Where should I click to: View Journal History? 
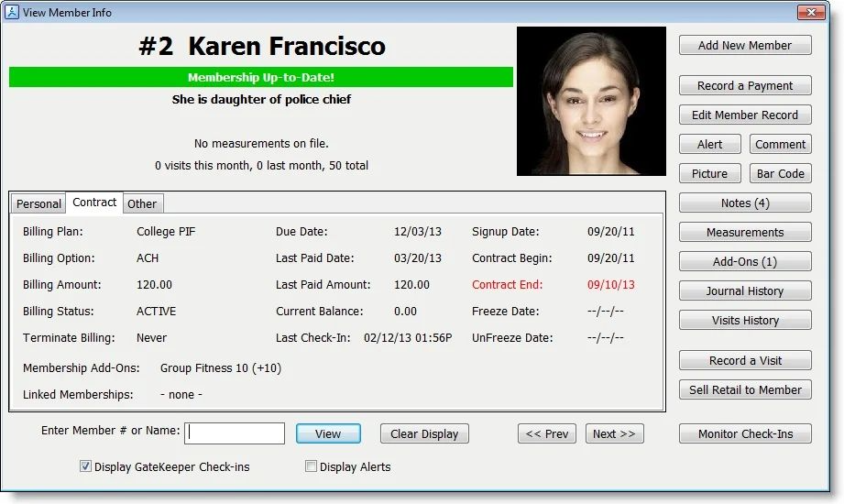click(x=745, y=290)
